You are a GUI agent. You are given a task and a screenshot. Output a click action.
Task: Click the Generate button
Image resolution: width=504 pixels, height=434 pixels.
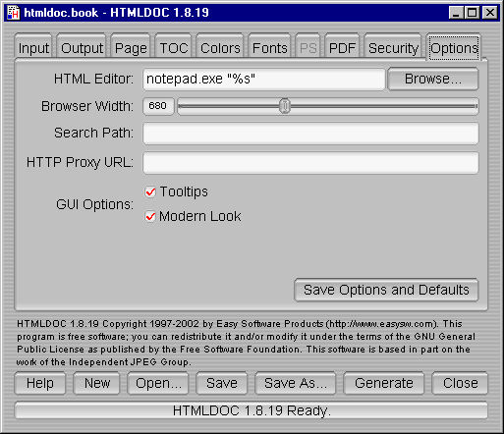(384, 383)
